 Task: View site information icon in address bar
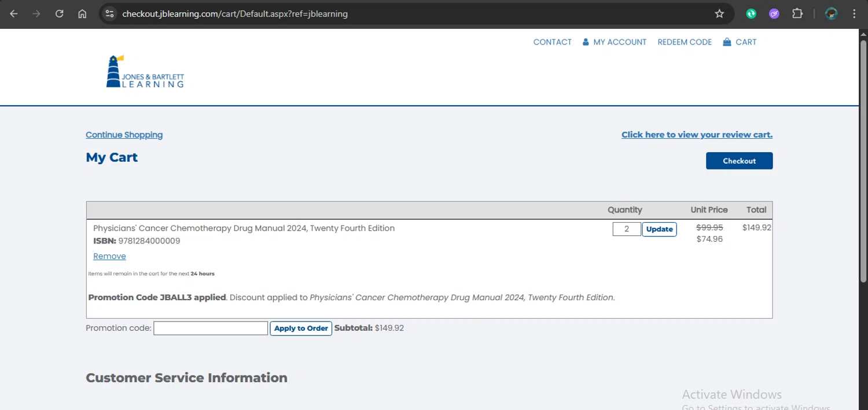click(x=110, y=14)
